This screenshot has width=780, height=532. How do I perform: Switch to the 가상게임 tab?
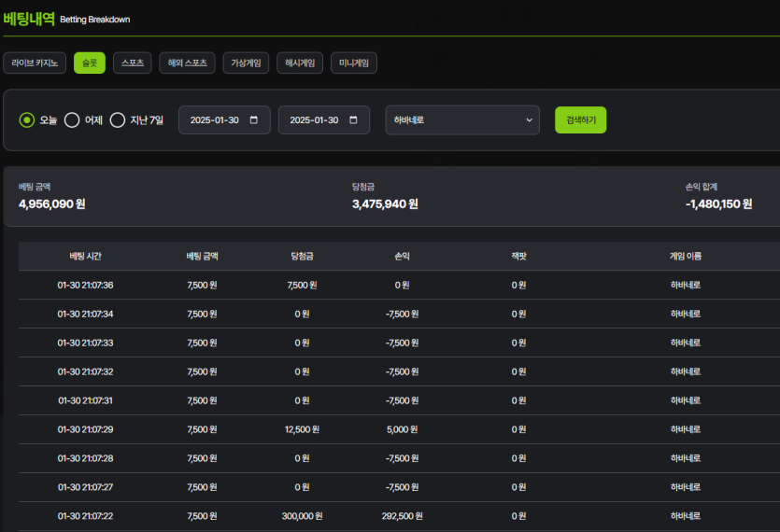point(247,63)
